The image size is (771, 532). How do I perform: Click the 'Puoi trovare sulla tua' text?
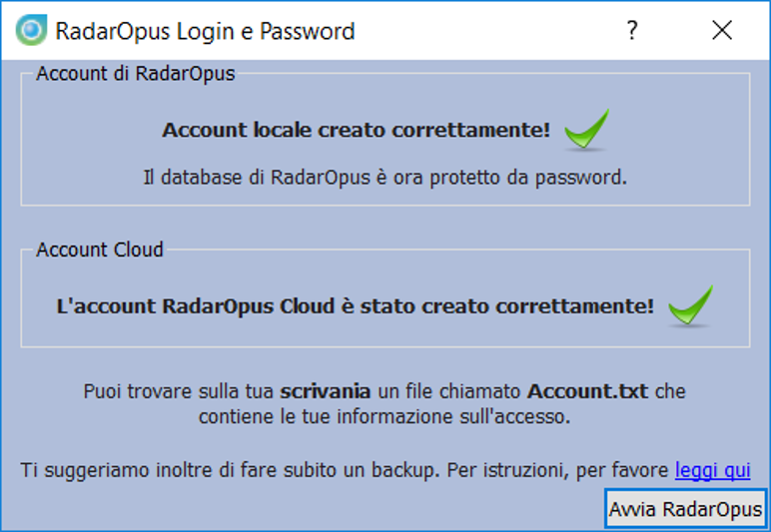point(180,391)
